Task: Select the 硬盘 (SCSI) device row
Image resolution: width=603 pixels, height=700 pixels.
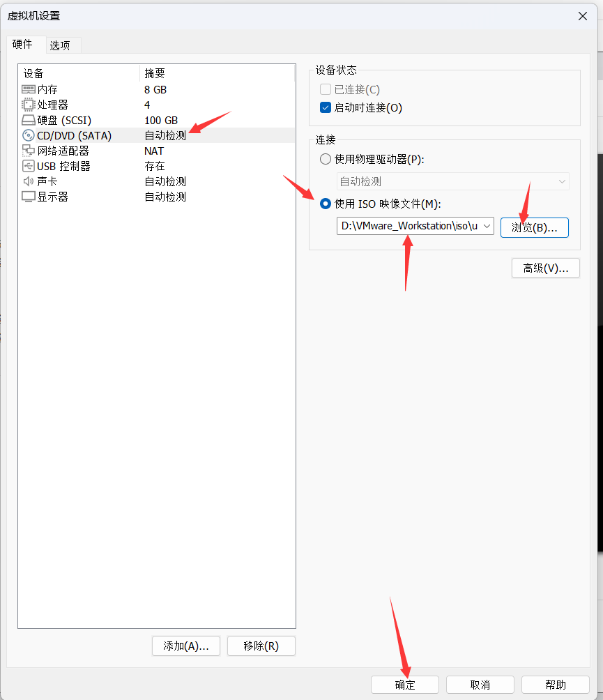Action: coord(157,120)
